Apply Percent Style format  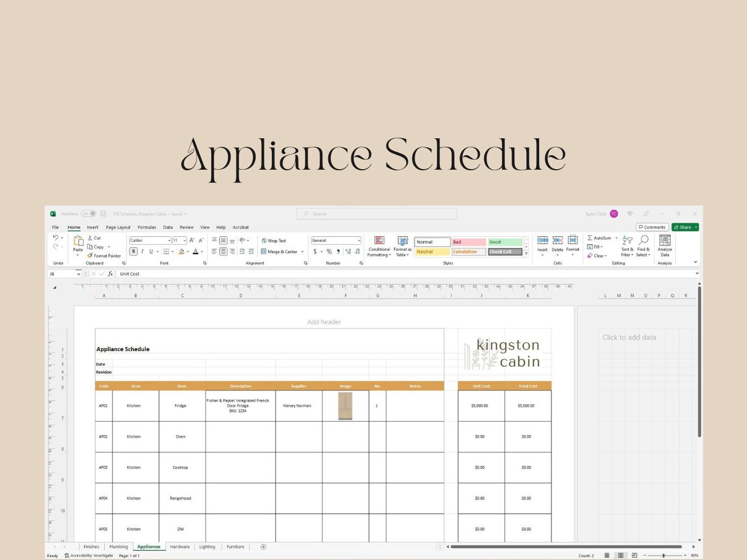point(329,251)
